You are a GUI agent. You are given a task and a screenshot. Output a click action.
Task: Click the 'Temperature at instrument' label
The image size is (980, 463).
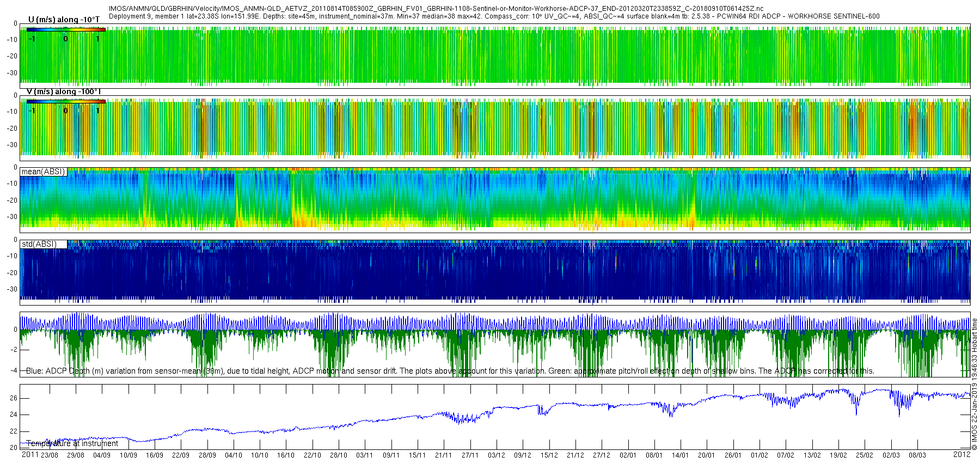pyautogui.click(x=72, y=443)
